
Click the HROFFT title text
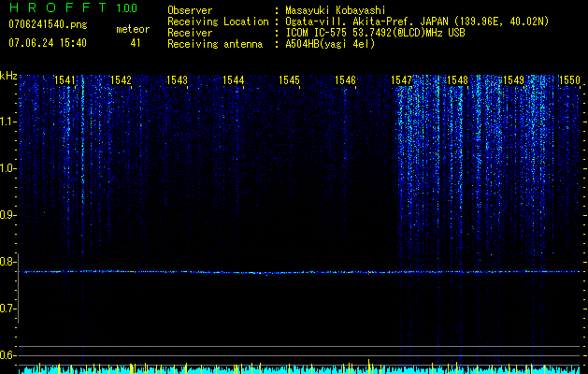click(58, 7)
